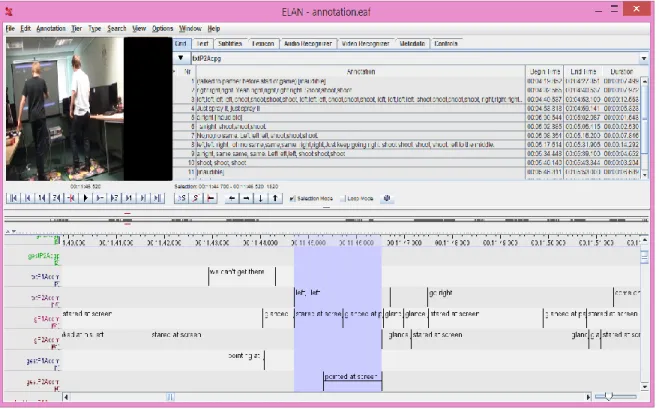
Task: Move to annotation above with up arrow
Action: point(275,198)
